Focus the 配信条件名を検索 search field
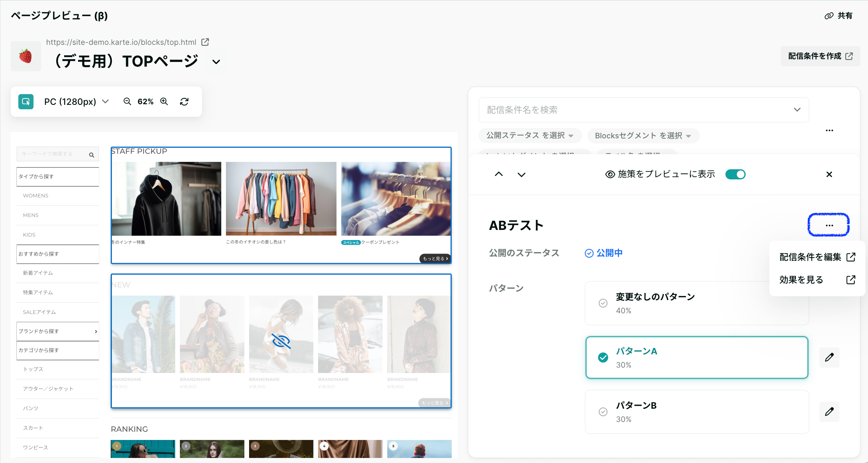 643,110
